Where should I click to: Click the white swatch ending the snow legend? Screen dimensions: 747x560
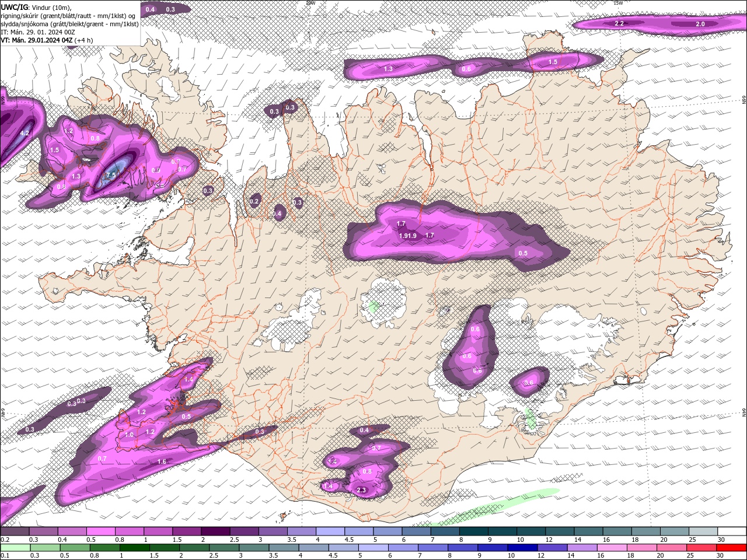coord(732,531)
